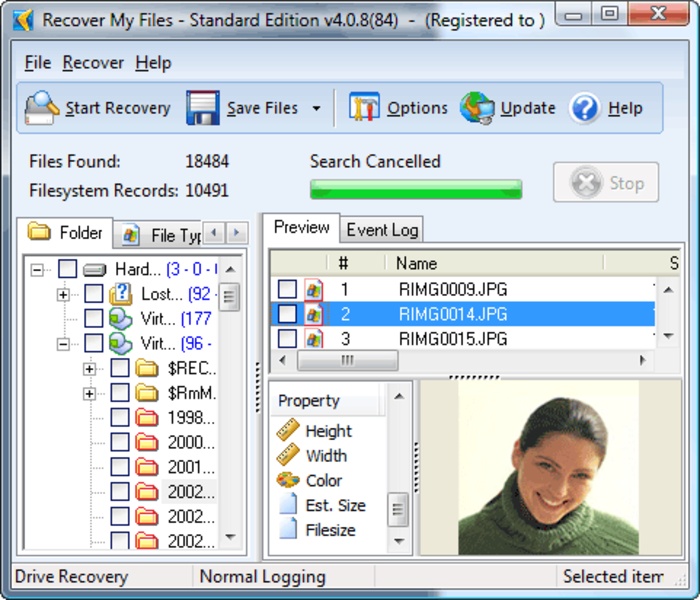Click the Save Files floppy disk icon

pyautogui.click(x=203, y=108)
